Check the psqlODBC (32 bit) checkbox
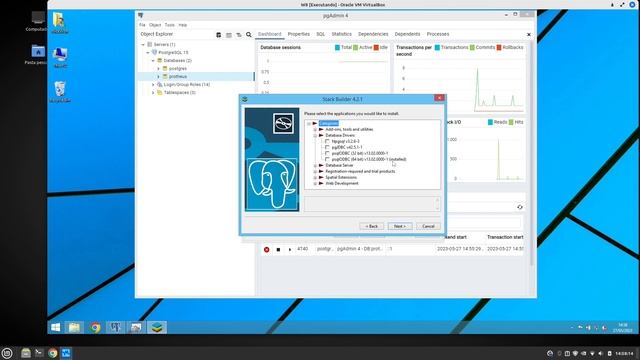This screenshot has width=640, height=360. click(327, 153)
